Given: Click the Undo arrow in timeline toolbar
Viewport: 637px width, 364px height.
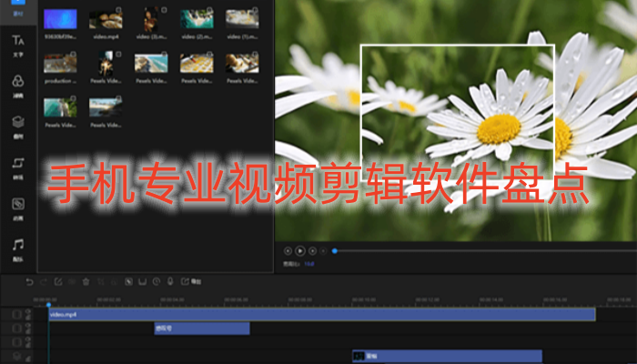Looking at the screenshot, I should (30, 282).
